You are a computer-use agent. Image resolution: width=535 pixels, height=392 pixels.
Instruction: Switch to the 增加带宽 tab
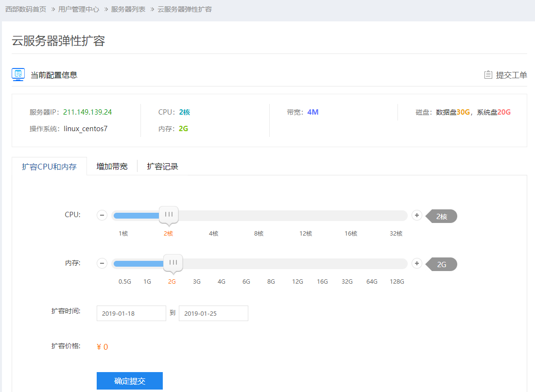pyautogui.click(x=112, y=167)
